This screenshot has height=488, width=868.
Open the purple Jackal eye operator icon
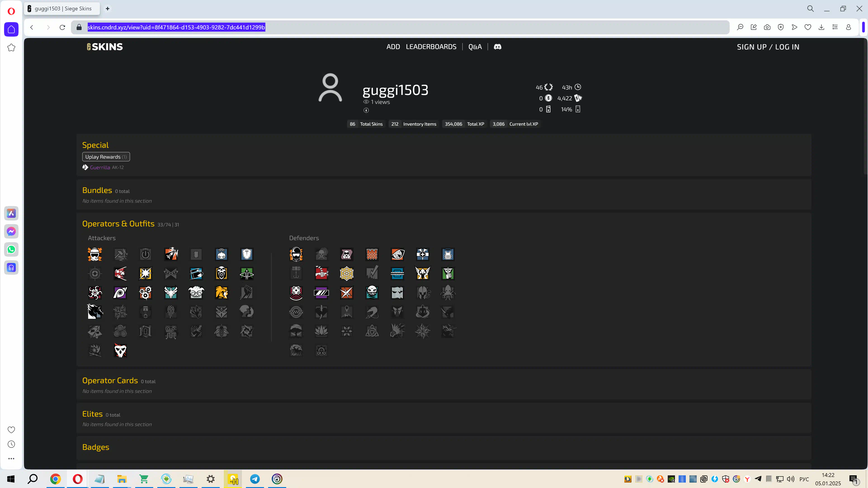click(x=120, y=293)
